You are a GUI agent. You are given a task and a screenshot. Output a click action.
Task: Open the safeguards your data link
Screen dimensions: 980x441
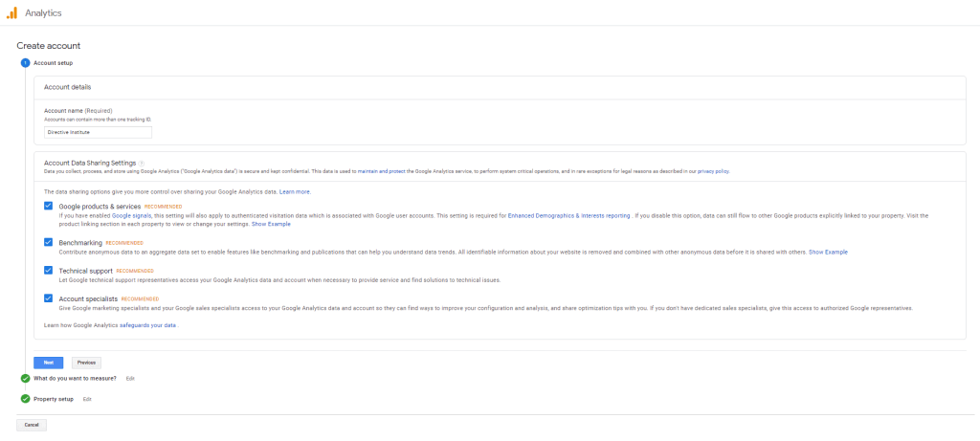pos(148,325)
